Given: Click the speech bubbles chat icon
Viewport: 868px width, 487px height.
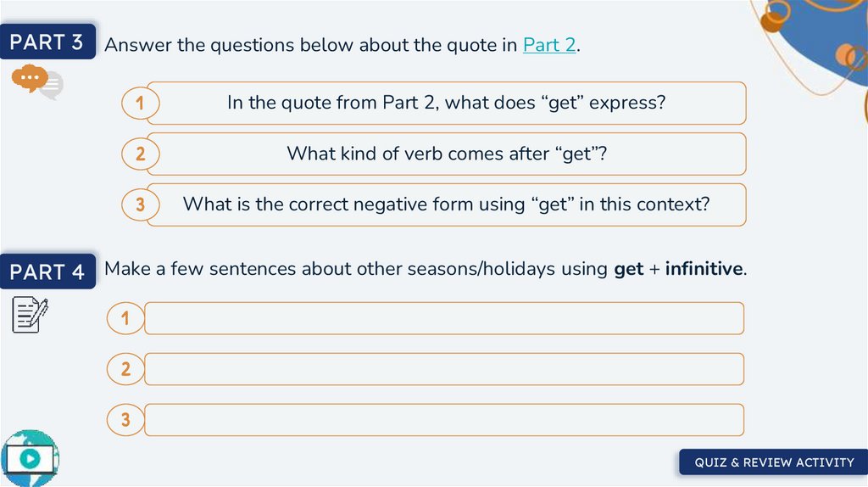Looking at the screenshot, I should [36, 81].
